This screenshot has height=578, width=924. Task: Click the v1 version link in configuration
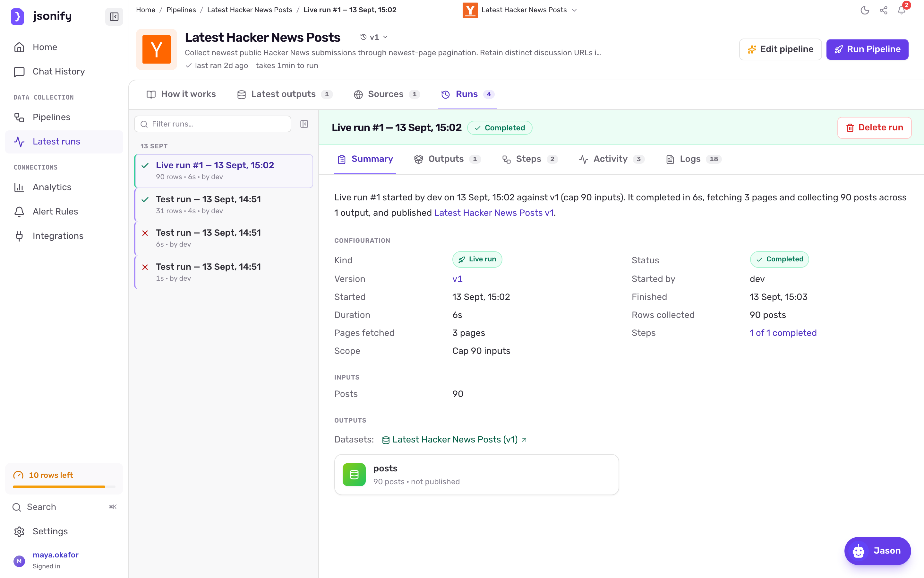(458, 279)
